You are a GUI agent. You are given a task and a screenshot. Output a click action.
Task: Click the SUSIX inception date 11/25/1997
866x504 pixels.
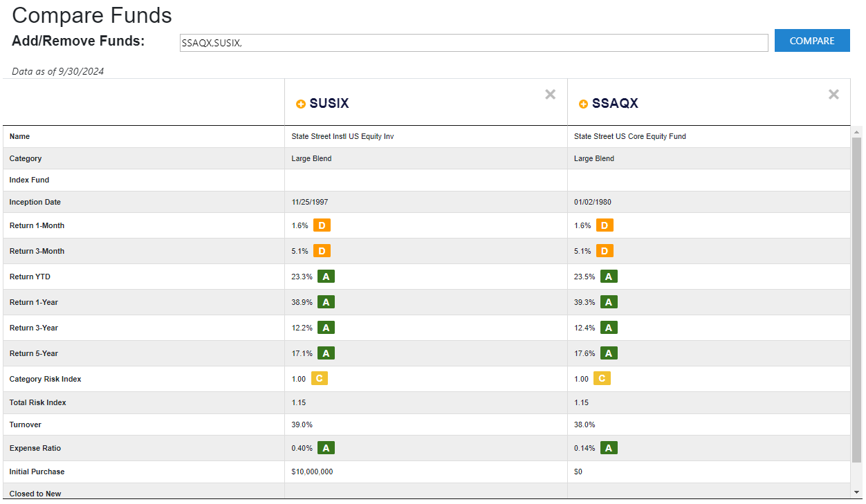pos(310,203)
